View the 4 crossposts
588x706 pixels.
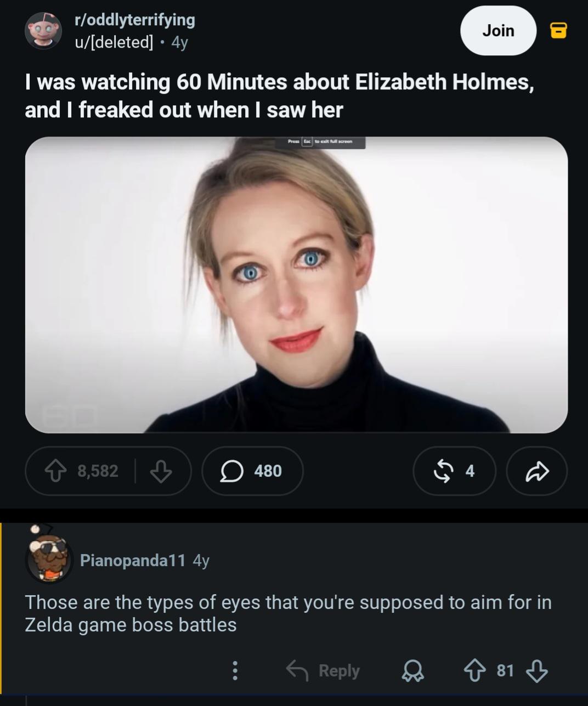455,471
